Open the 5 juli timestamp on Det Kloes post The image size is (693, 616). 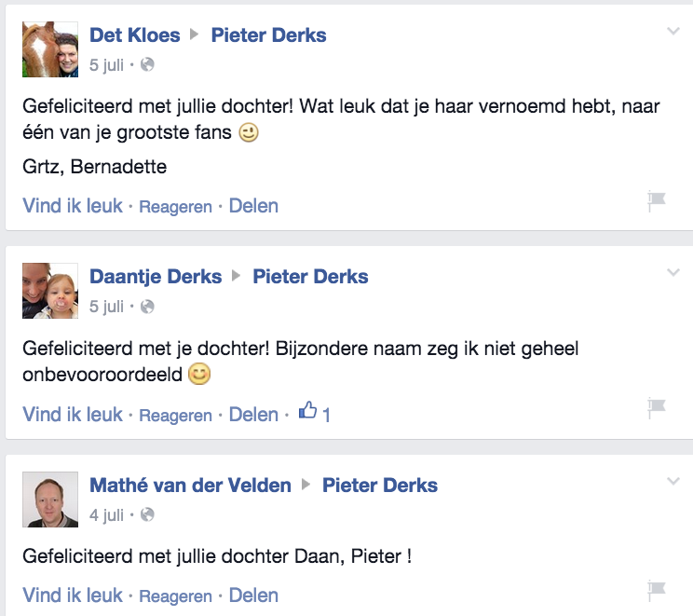pyautogui.click(x=106, y=65)
